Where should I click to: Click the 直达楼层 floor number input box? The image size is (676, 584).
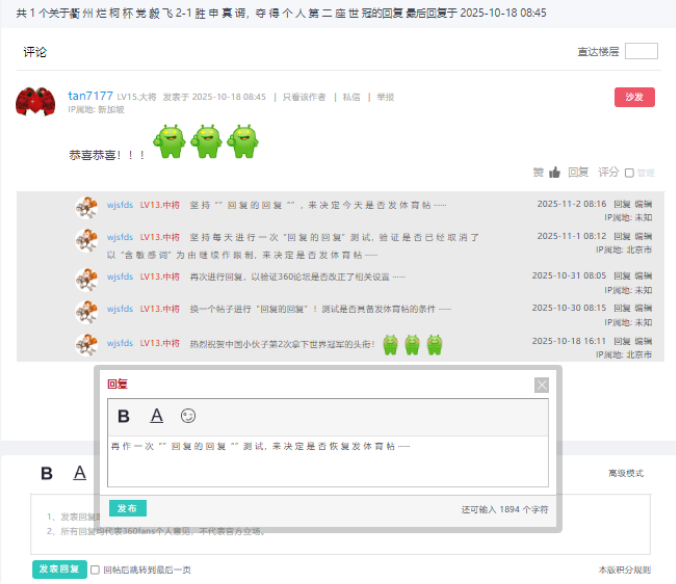point(641,51)
